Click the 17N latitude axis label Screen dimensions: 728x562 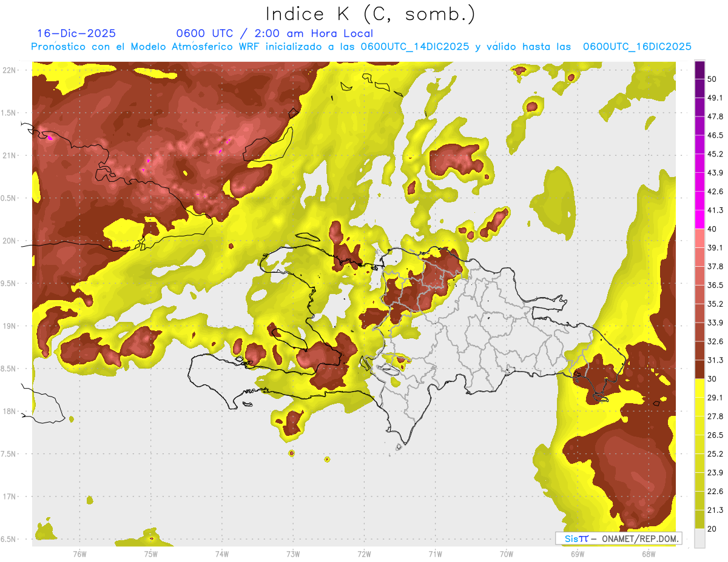9,497
